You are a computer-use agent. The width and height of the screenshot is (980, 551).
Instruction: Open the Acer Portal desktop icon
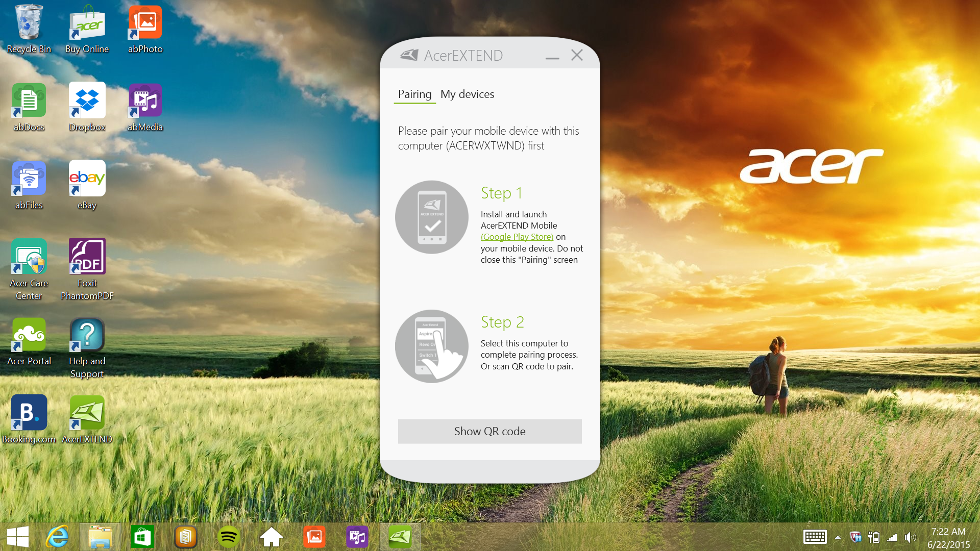pyautogui.click(x=29, y=336)
